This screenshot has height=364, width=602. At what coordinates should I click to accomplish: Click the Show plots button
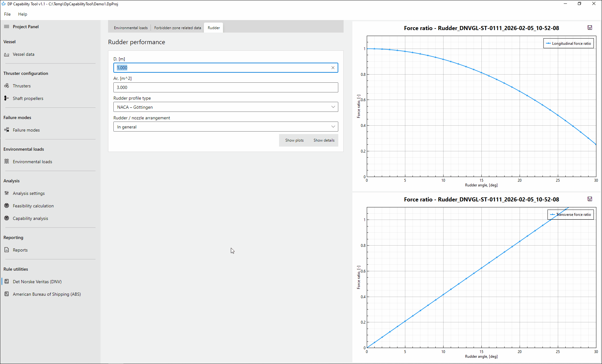[294, 140]
